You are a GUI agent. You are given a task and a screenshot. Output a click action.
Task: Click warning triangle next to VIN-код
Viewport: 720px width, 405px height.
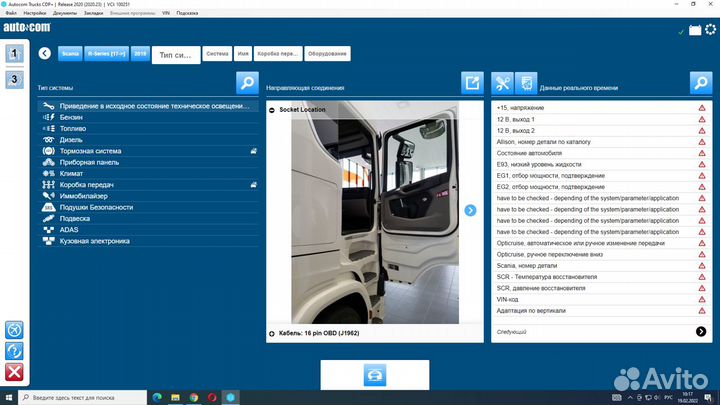pos(702,298)
